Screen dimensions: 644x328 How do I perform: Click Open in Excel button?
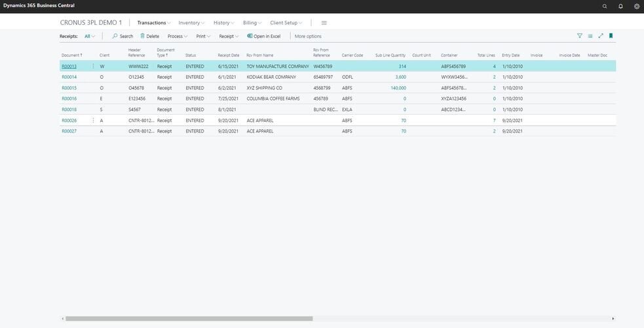(x=264, y=36)
